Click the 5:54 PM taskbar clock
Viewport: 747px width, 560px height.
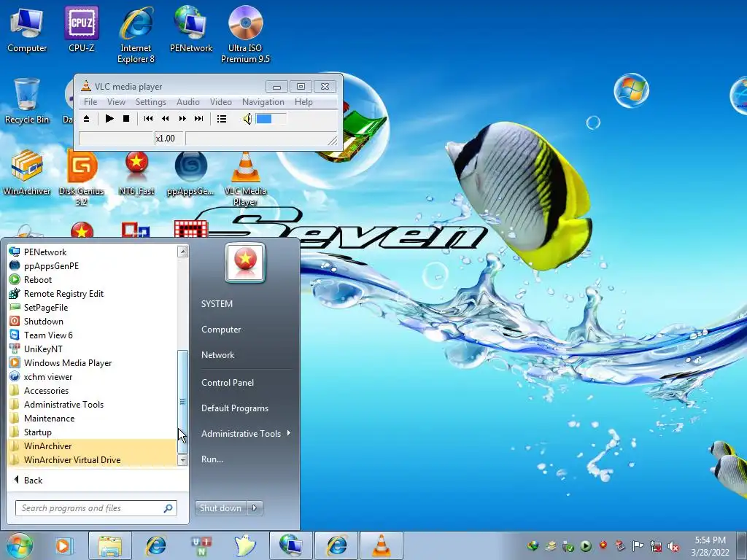(x=710, y=540)
